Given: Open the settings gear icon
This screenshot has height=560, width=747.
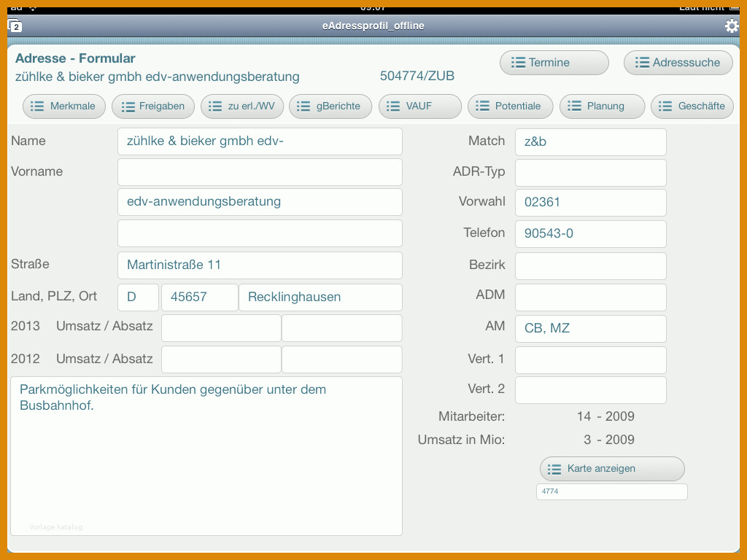Looking at the screenshot, I should coord(731,26).
